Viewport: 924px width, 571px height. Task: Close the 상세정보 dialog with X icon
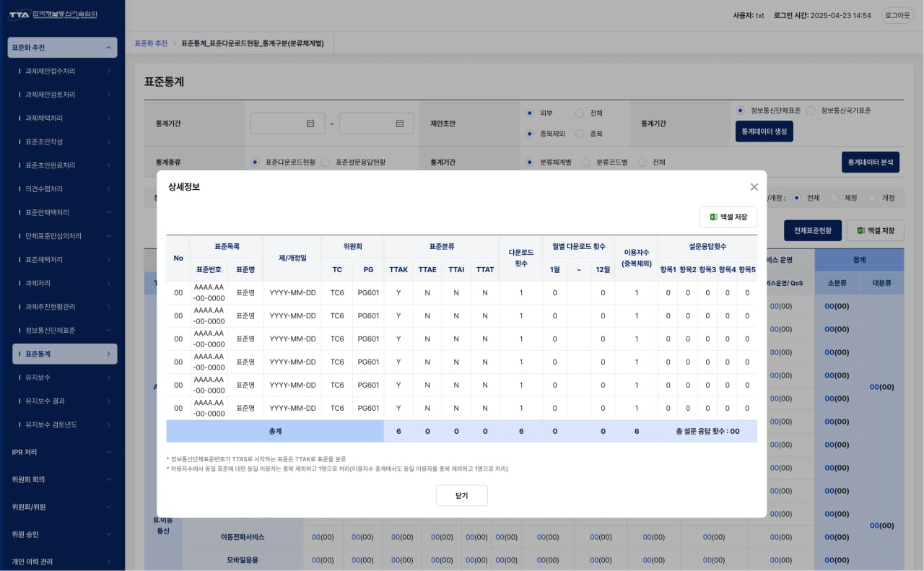pyautogui.click(x=754, y=187)
